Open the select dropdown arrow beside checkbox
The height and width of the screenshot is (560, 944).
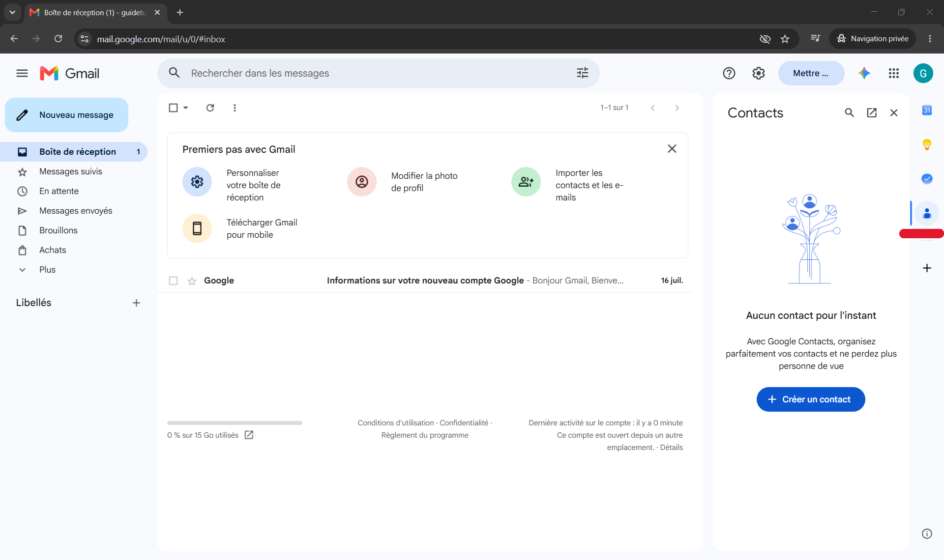186,108
